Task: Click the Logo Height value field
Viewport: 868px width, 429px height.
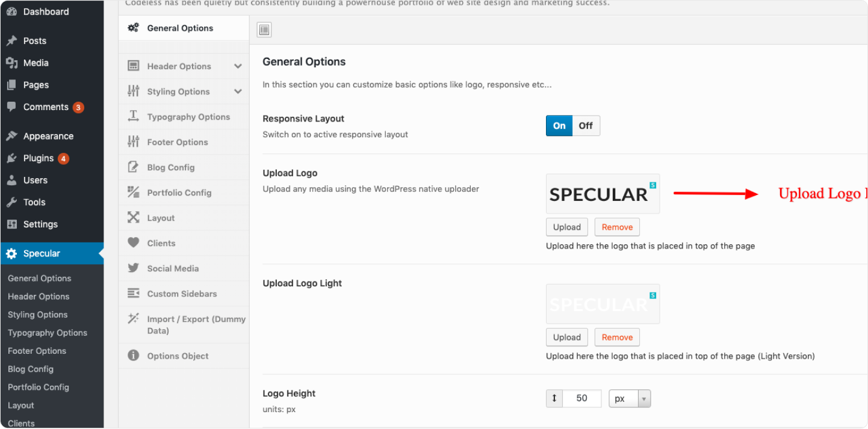Action: click(581, 398)
